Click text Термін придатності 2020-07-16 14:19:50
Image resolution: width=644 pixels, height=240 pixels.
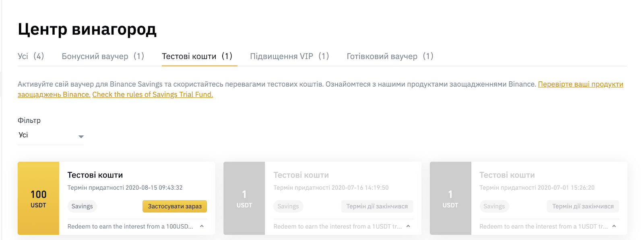[x=331, y=188]
